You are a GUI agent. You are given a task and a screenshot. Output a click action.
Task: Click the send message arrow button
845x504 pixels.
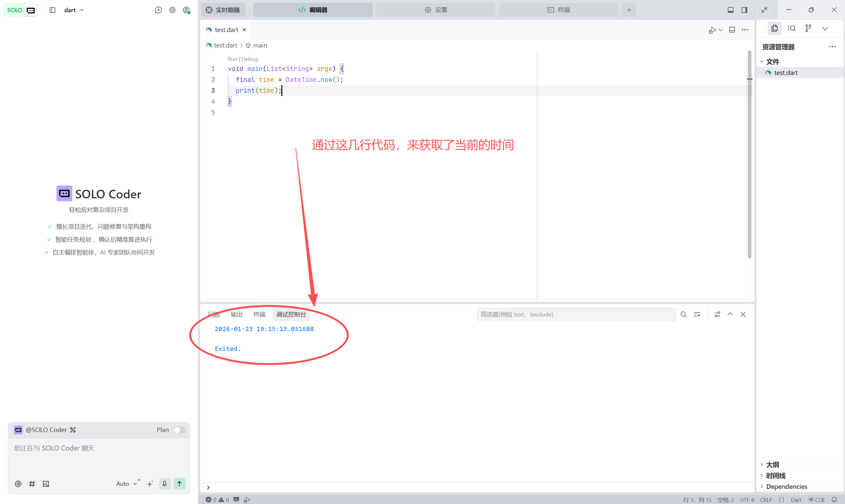tap(179, 484)
